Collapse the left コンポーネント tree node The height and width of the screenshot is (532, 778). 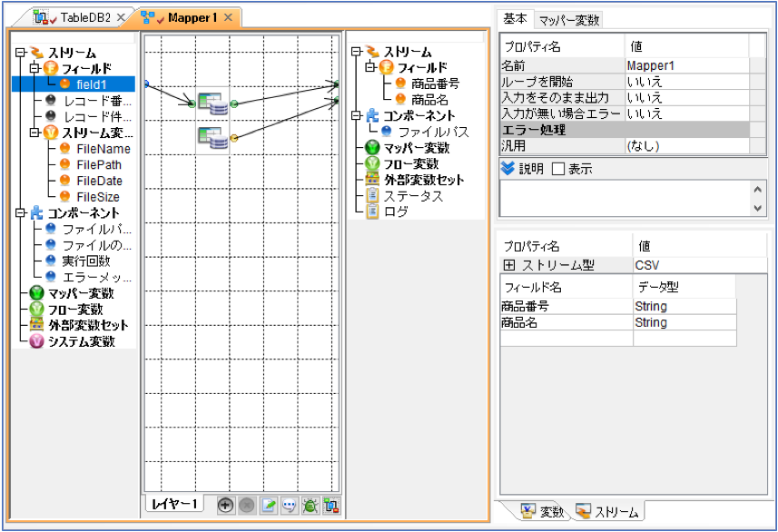(x=20, y=213)
